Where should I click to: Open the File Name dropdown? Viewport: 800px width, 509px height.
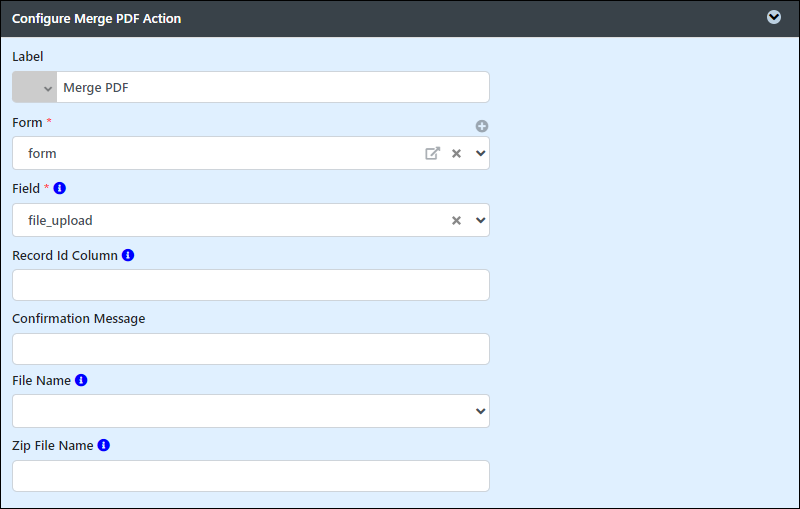[251, 411]
